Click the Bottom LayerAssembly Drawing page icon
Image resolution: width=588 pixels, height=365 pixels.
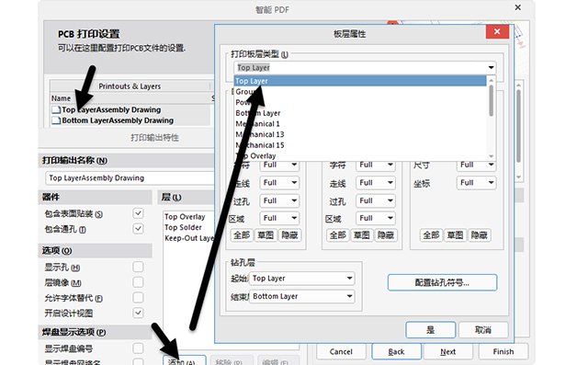click(x=56, y=120)
